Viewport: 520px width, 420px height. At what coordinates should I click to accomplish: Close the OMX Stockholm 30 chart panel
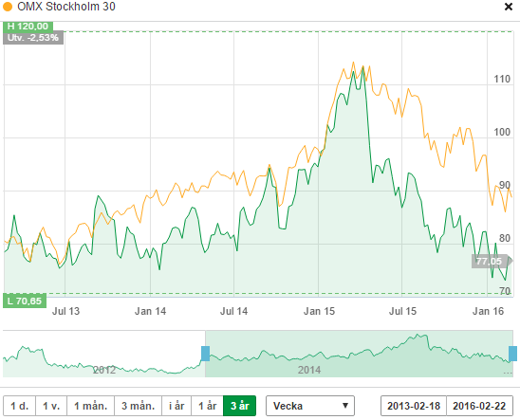pyautogui.click(x=508, y=7)
